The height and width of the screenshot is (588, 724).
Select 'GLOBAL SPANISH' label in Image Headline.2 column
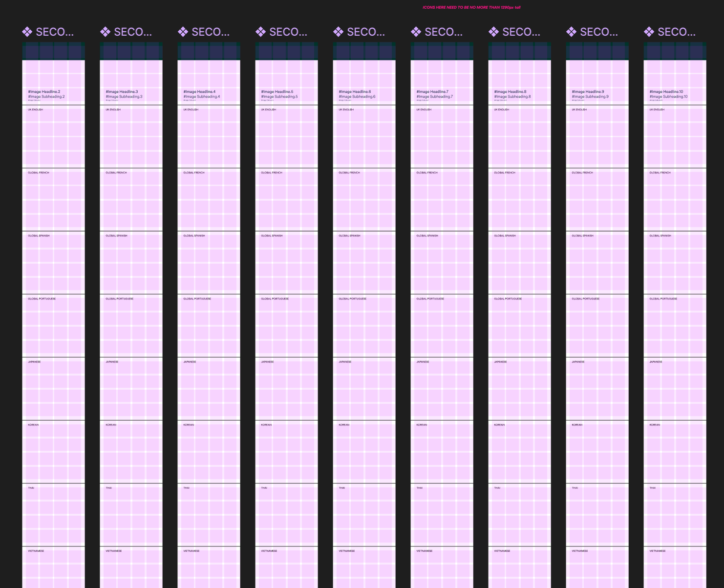click(39, 235)
